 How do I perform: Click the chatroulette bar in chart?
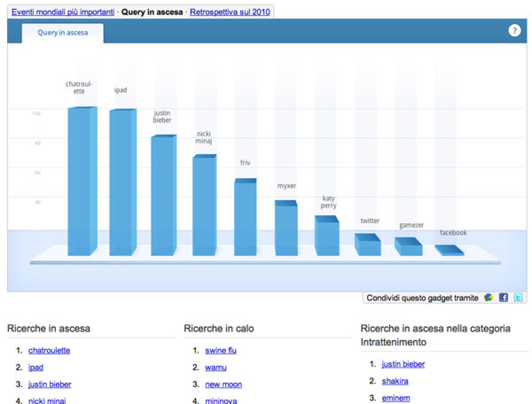(x=82, y=181)
